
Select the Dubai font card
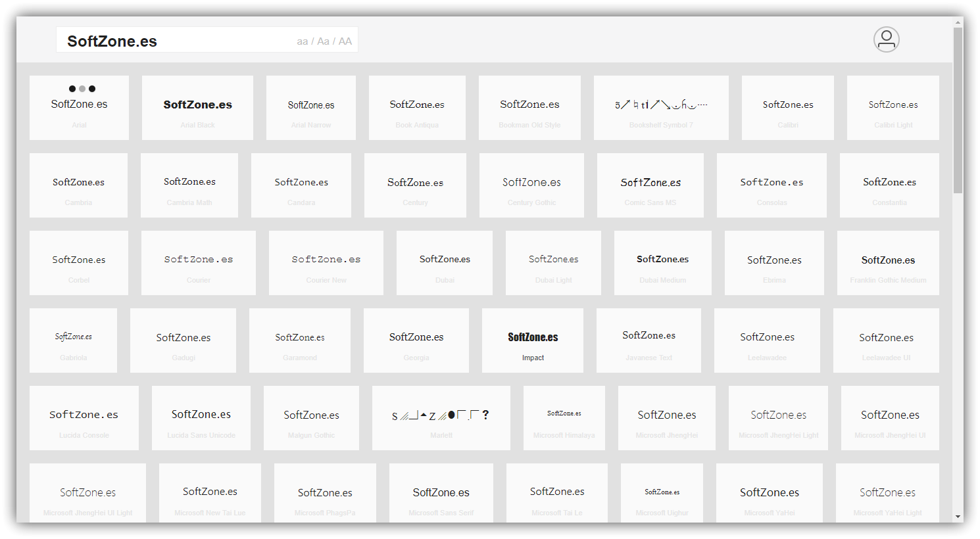pos(445,263)
